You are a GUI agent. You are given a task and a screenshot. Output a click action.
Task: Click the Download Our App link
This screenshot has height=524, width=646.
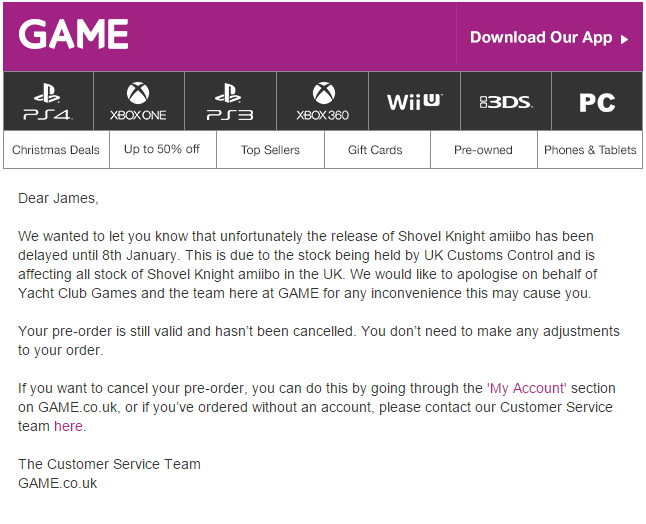pyautogui.click(x=540, y=38)
